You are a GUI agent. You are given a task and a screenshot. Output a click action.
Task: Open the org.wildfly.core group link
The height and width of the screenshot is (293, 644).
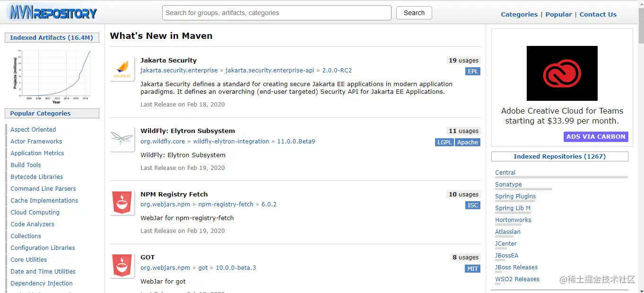(x=163, y=141)
